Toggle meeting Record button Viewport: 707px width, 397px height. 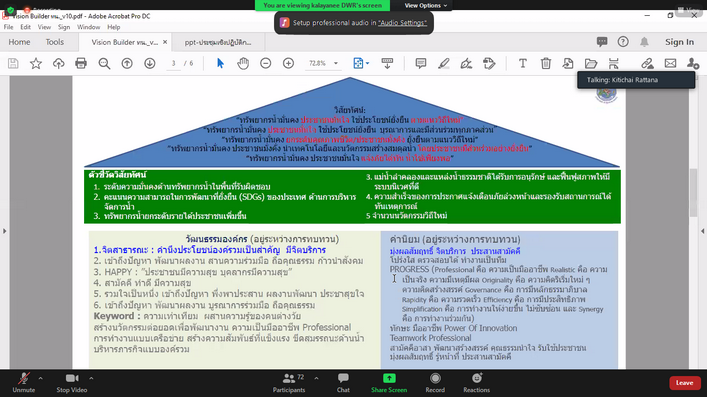click(x=435, y=383)
